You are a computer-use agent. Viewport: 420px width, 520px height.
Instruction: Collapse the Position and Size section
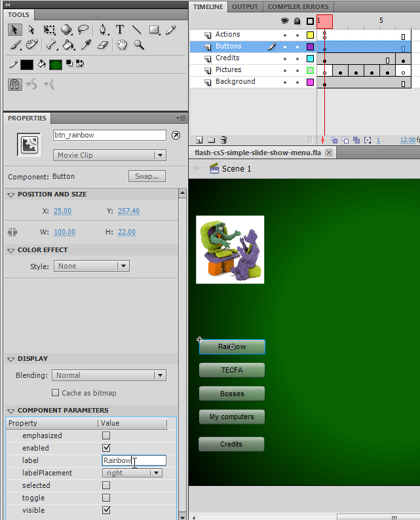click(10, 195)
